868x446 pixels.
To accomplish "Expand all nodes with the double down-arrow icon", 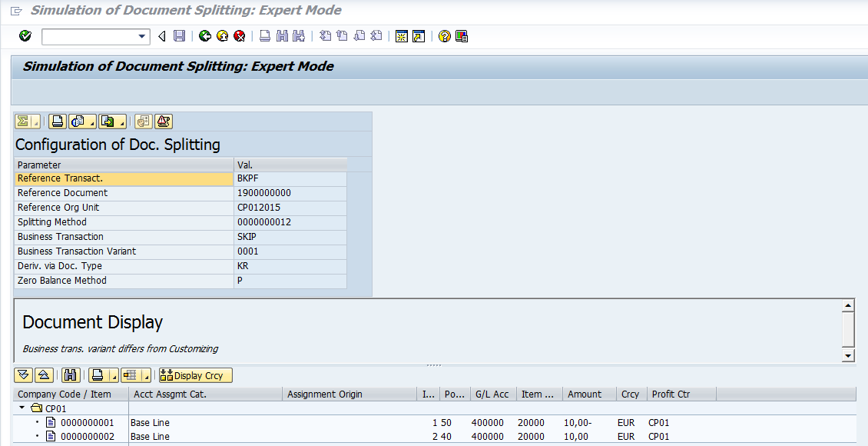I will (x=23, y=375).
